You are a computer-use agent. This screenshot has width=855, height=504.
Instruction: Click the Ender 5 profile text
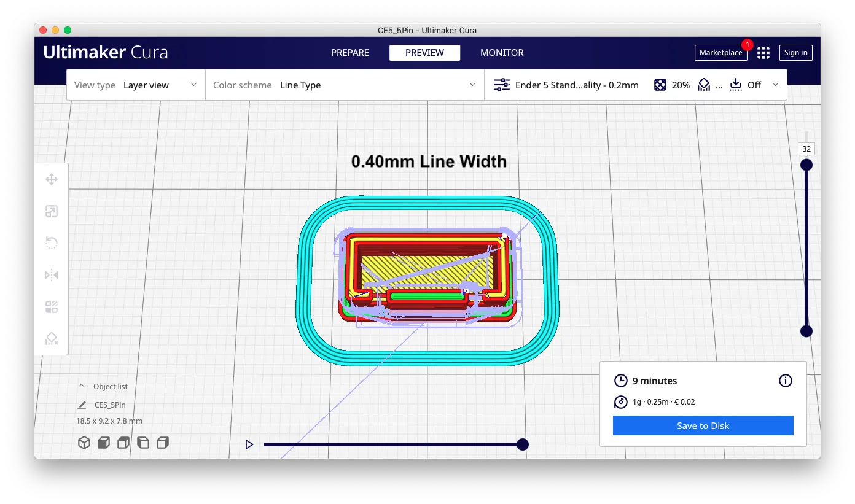[x=577, y=85]
